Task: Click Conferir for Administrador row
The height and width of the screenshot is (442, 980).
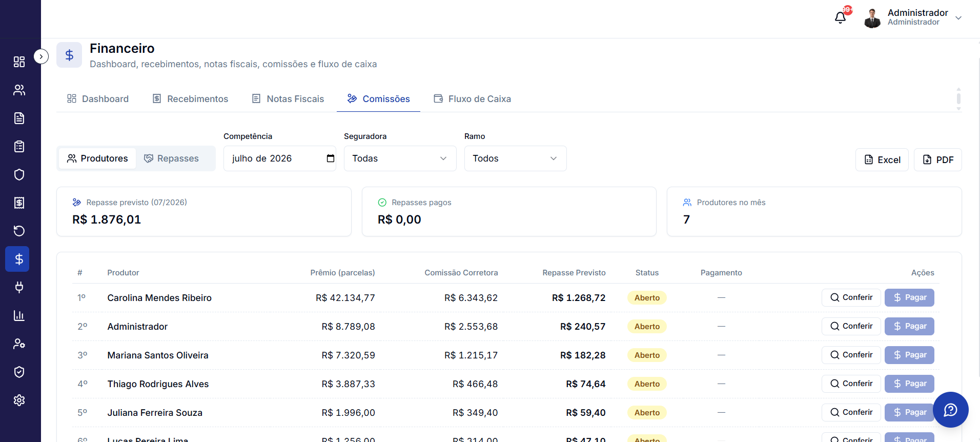Action: click(x=851, y=326)
